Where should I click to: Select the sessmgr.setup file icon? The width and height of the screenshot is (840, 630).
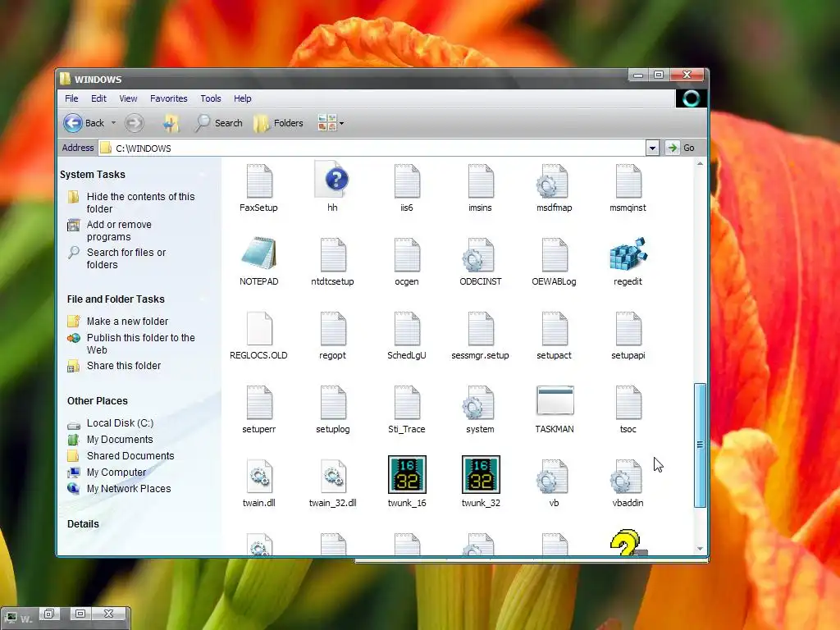point(481,329)
